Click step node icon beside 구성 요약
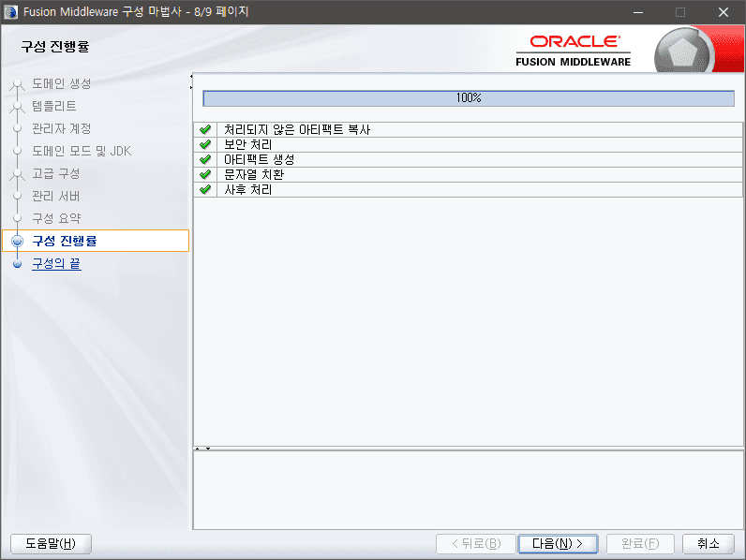Image resolution: width=746 pixels, height=560 pixels. [18, 218]
